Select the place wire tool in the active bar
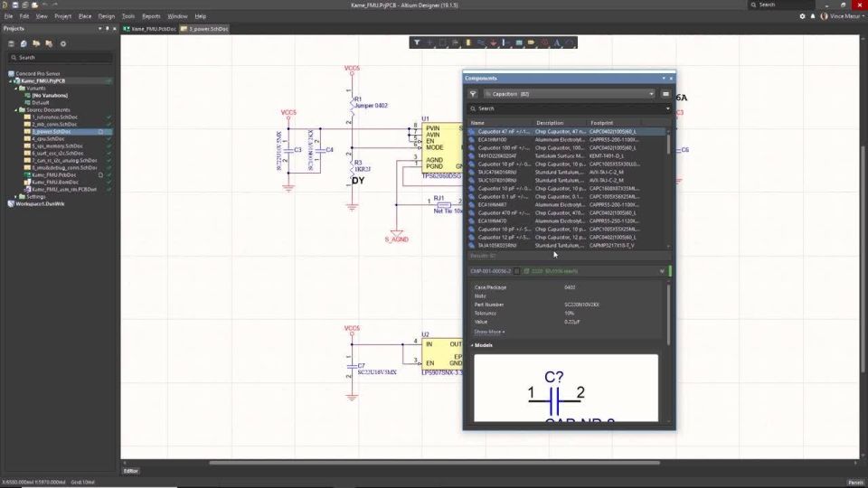This screenshot has height=488, width=868. coord(480,42)
